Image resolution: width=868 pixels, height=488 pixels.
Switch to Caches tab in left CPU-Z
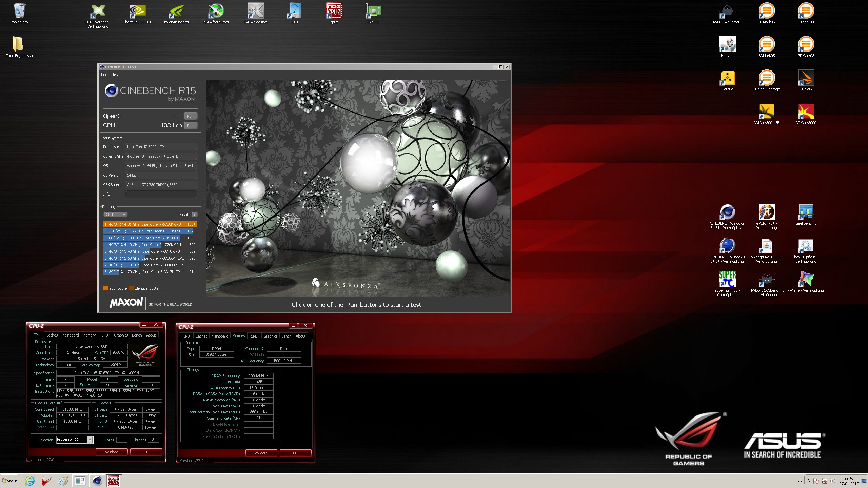52,335
